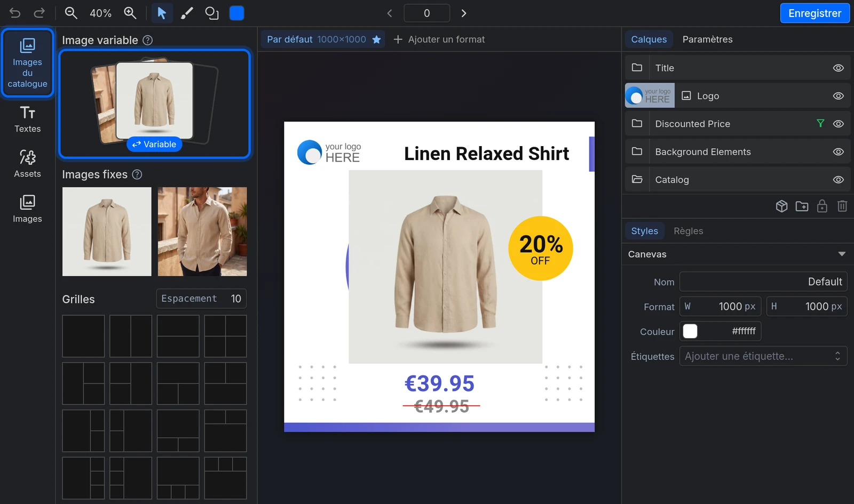The image size is (854, 504).
Task: Switch to the Règles tab
Action: pos(688,231)
